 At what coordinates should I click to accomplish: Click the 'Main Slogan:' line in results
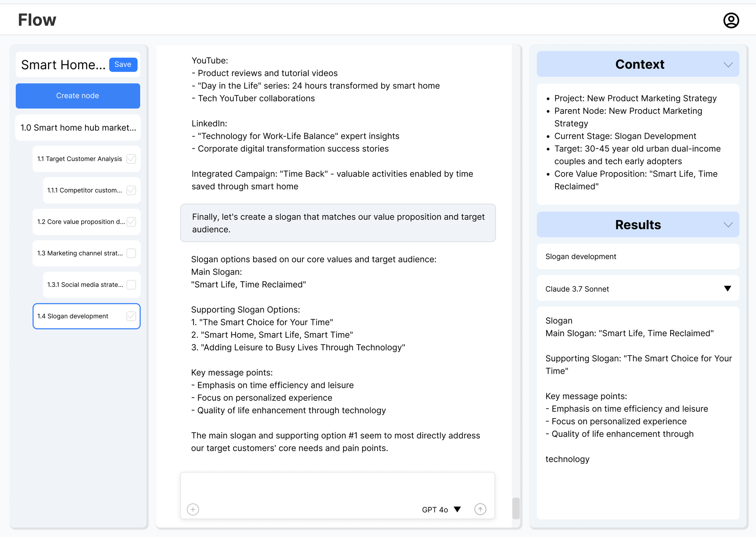tap(630, 333)
